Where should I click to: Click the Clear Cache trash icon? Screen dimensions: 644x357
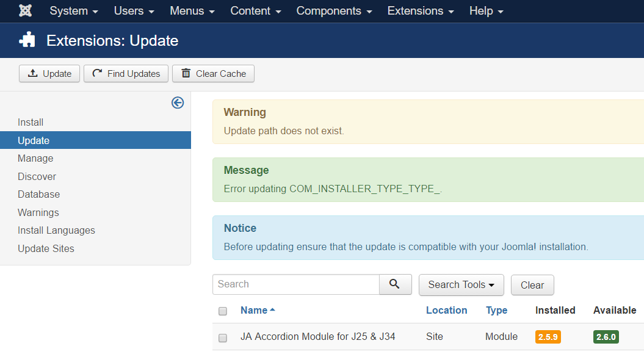tap(186, 74)
